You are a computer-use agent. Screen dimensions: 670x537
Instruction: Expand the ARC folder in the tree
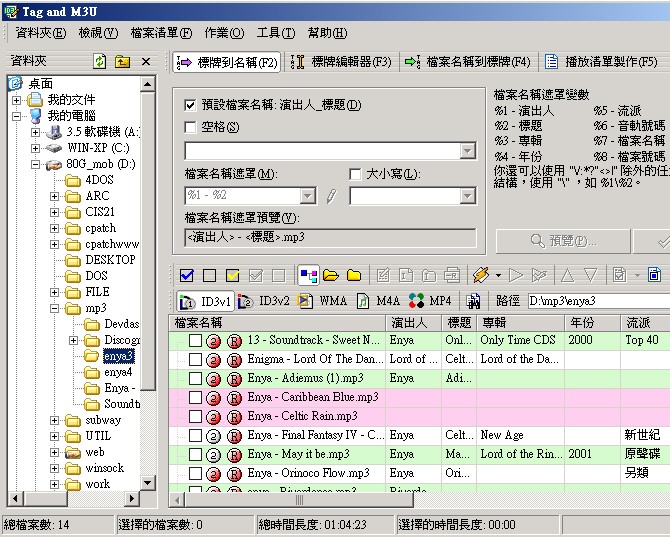[55, 197]
